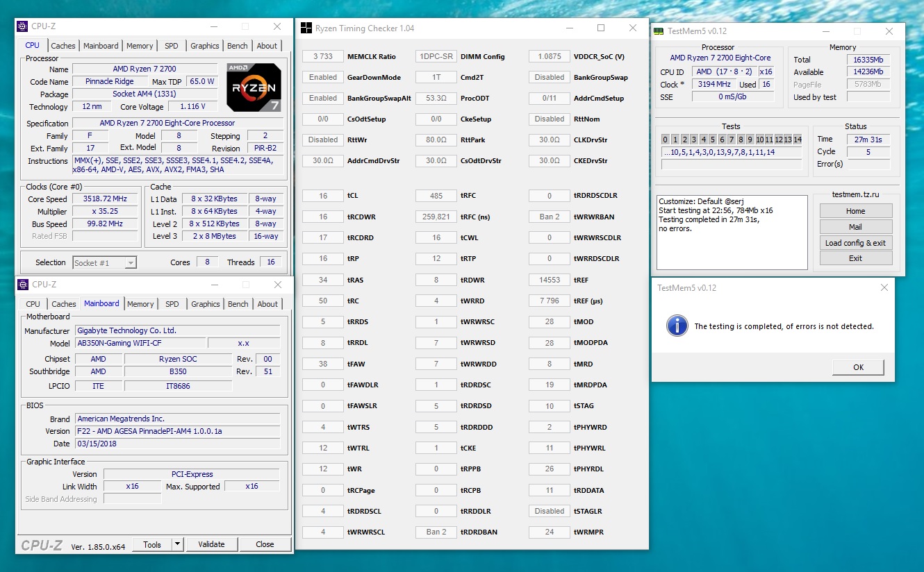Maximize the Ryzen Timing Checker window
Viewport: 924px width, 572px height.
point(601,28)
